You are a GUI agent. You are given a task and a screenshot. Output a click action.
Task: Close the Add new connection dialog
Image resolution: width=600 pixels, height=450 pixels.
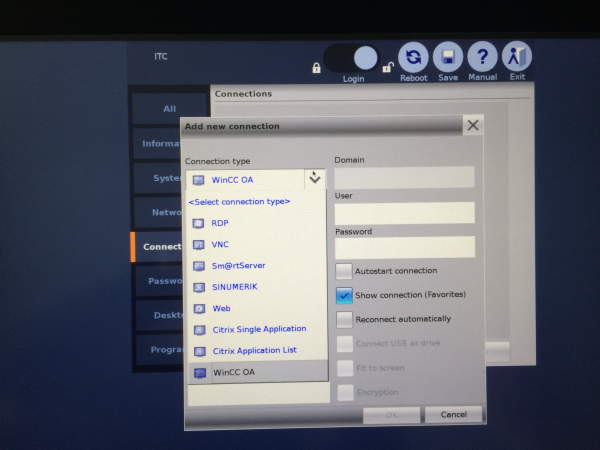coord(473,125)
